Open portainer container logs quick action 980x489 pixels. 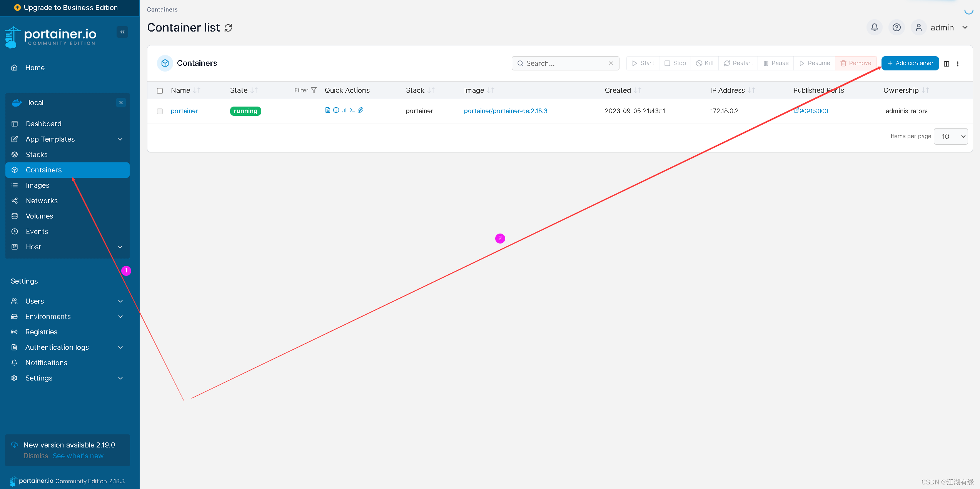(328, 110)
